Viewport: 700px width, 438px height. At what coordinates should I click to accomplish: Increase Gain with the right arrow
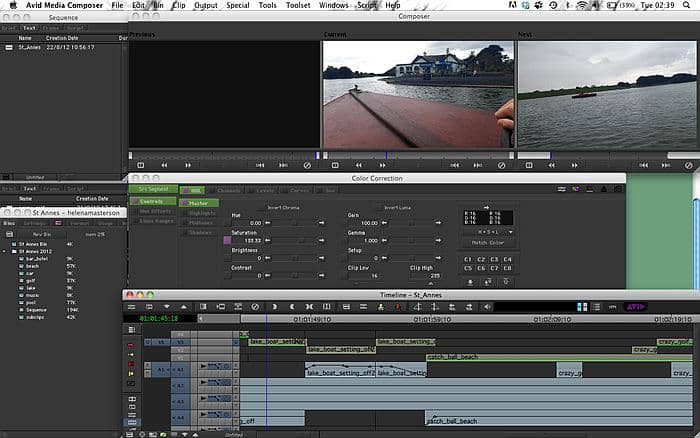pos(438,223)
